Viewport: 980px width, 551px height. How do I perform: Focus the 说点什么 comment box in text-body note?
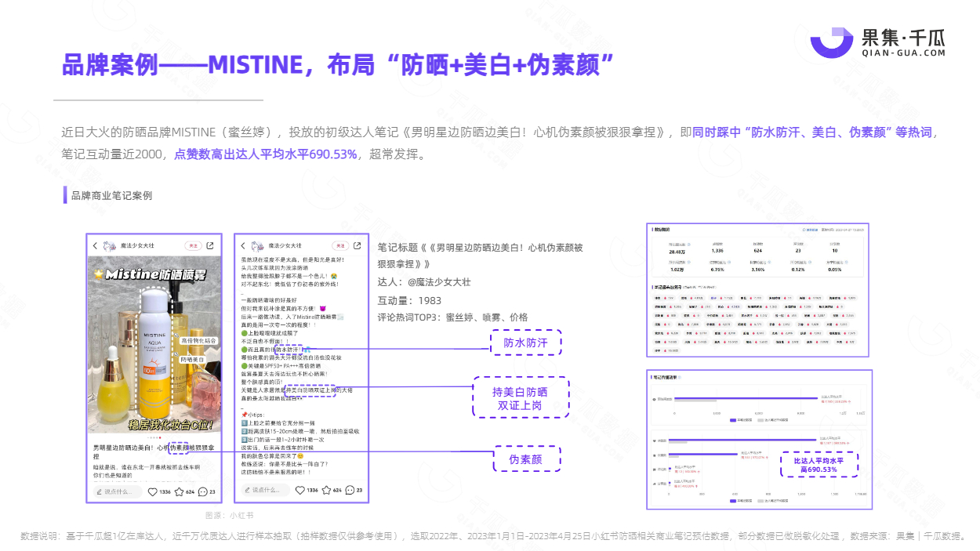(x=264, y=490)
